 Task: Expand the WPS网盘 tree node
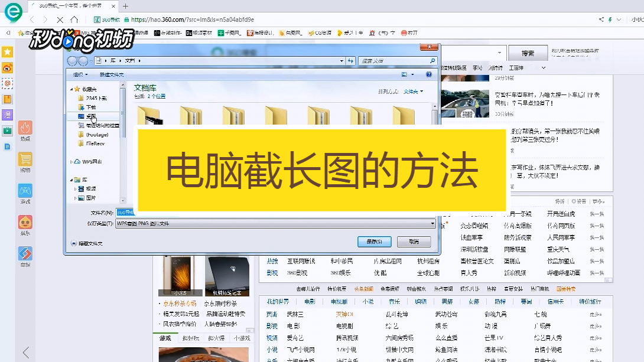coord(71,162)
